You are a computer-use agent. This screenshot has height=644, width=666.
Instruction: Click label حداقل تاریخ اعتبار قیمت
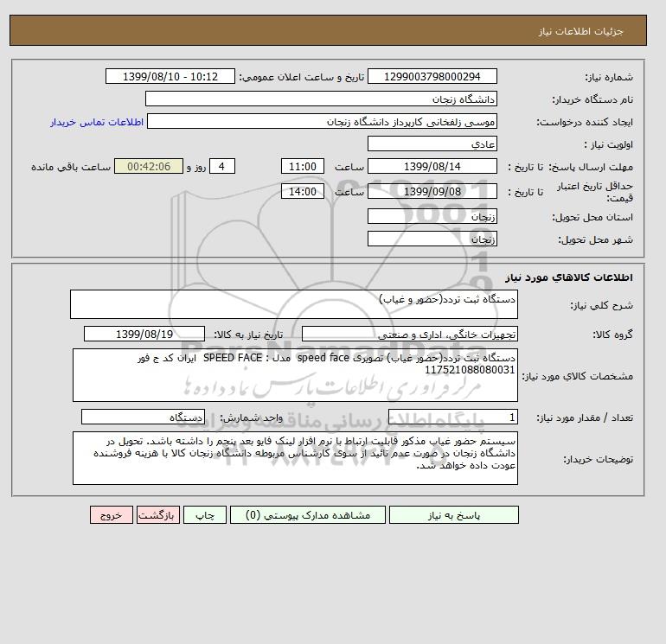(595, 192)
